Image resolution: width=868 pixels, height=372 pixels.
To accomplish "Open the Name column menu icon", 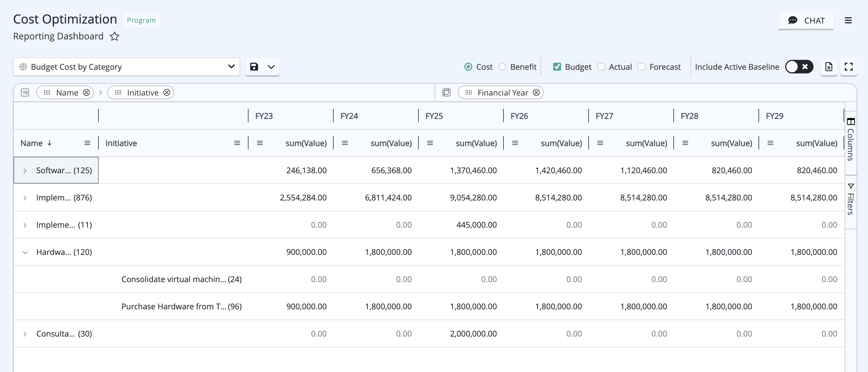I will pos(87,143).
